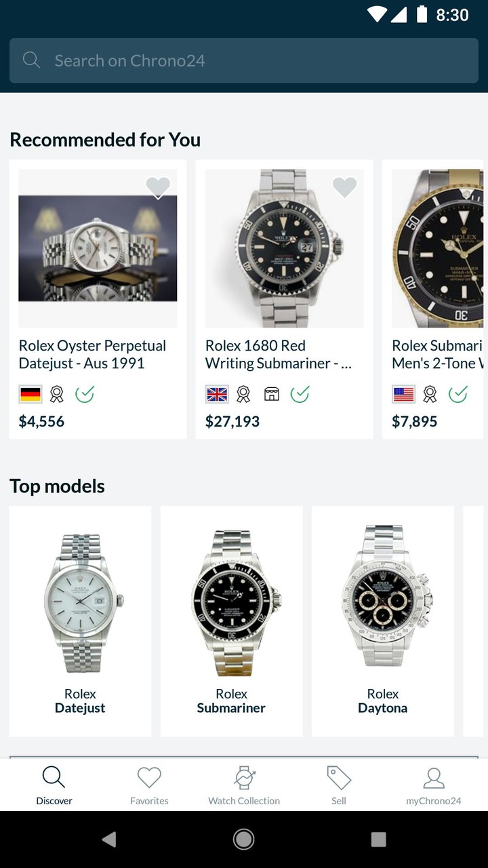The image size is (488, 868).
Task: Open the Watch Collection tab
Action: pos(244,785)
